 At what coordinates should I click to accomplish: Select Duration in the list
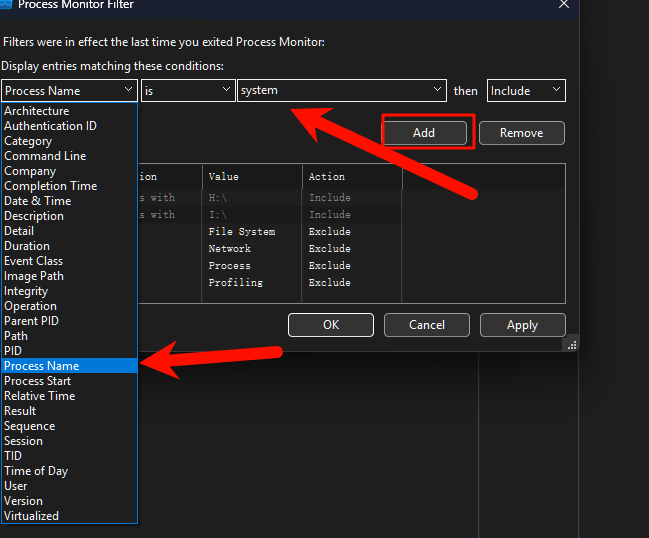(70, 246)
